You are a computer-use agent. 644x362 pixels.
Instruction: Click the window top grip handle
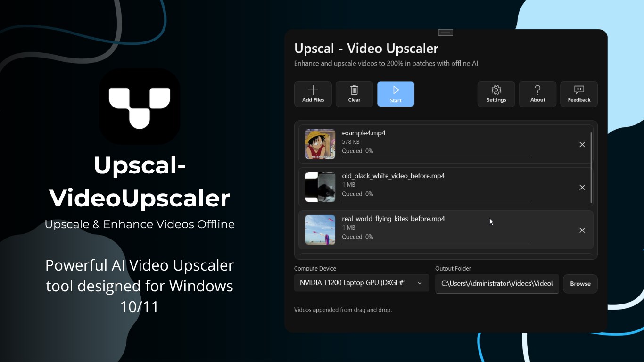446,33
